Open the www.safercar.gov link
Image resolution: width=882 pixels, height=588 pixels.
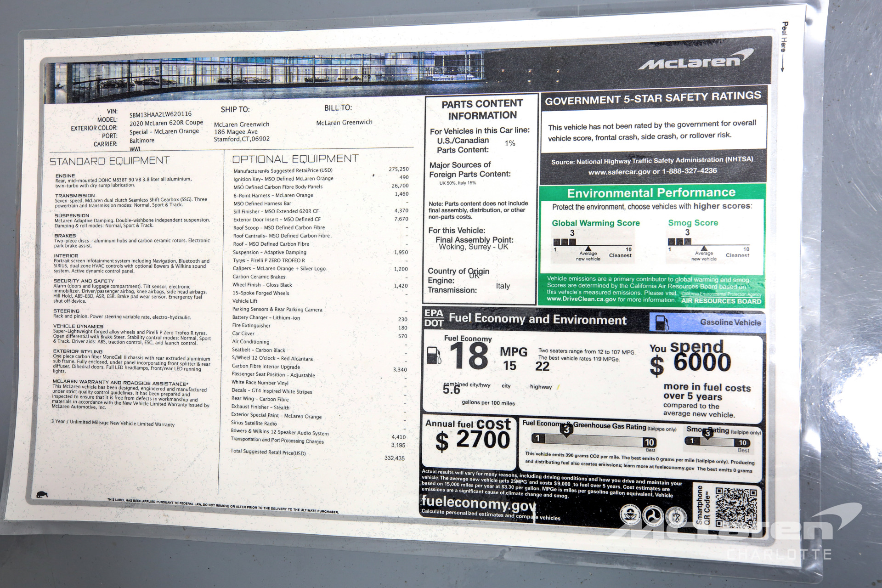point(619,172)
